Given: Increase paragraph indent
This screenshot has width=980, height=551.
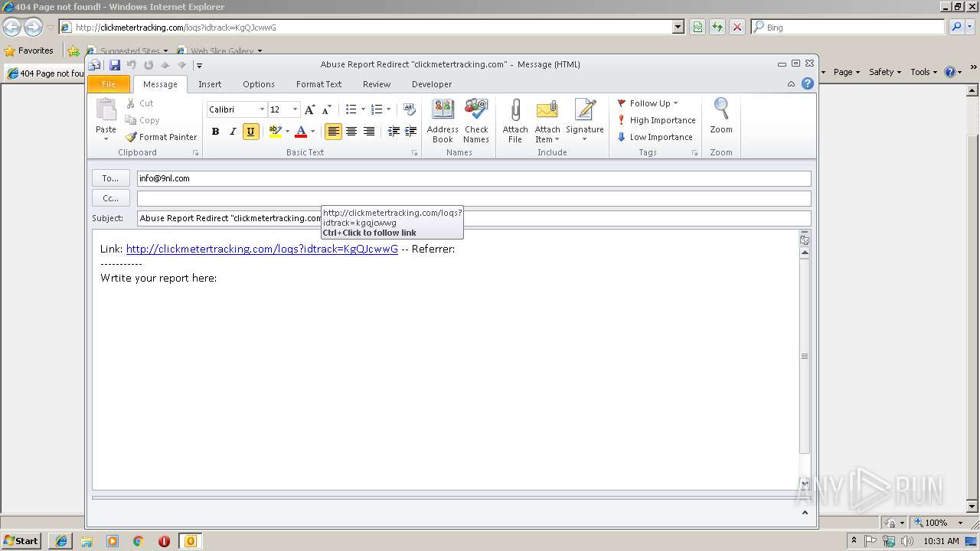Looking at the screenshot, I should (411, 132).
